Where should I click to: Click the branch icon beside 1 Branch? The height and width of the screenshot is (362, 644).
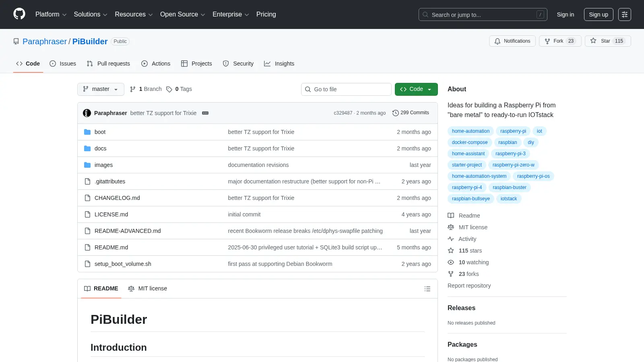pos(133,89)
